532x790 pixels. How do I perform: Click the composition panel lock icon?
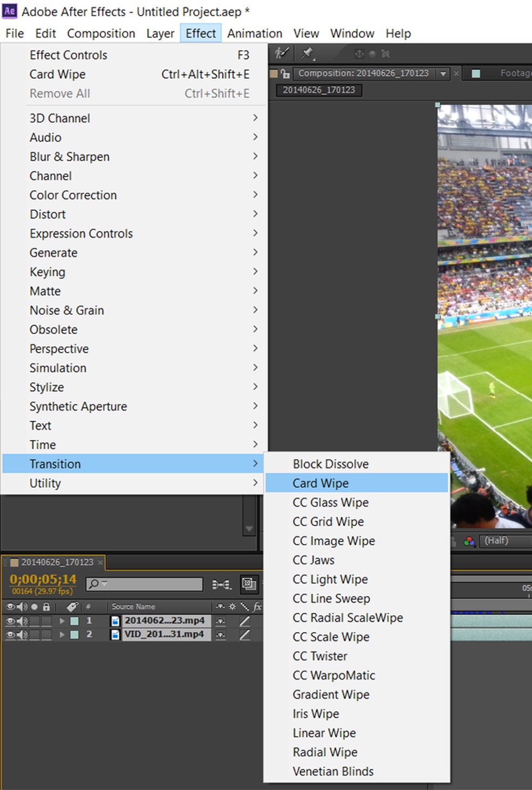[x=285, y=74]
